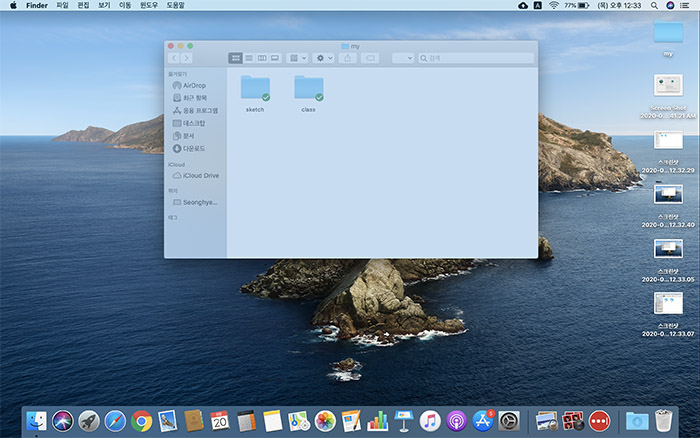Open the Finder menu

(37, 5)
